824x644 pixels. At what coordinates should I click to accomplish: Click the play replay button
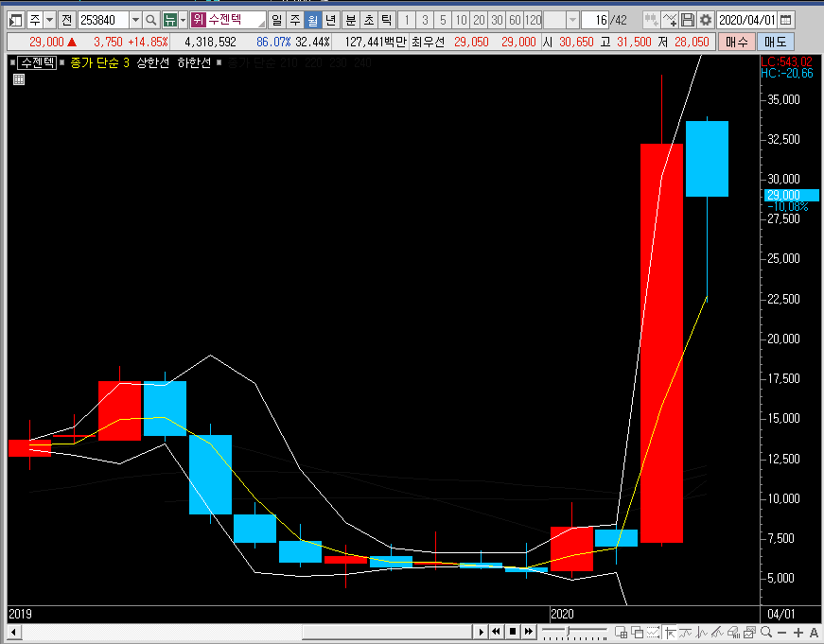(481, 632)
